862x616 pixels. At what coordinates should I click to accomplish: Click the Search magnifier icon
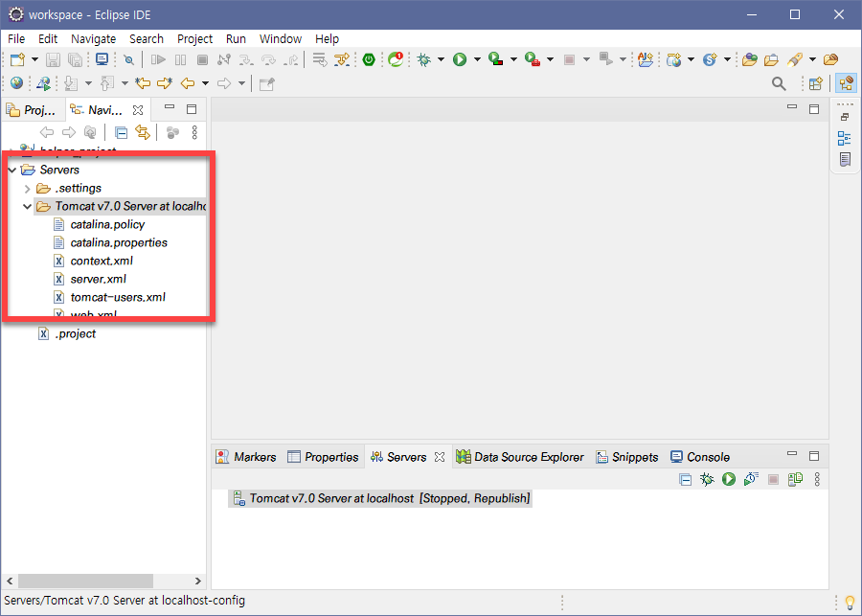point(779,83)
